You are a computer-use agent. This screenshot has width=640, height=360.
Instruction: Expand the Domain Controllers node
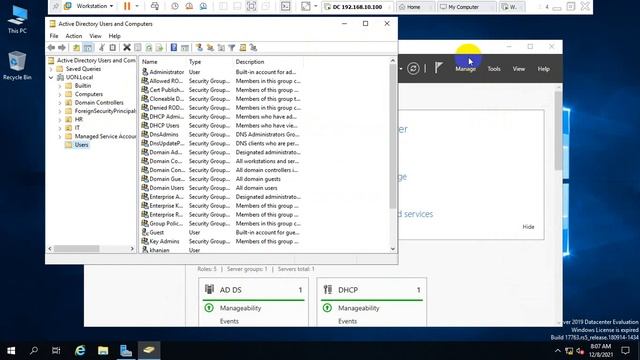60,103
